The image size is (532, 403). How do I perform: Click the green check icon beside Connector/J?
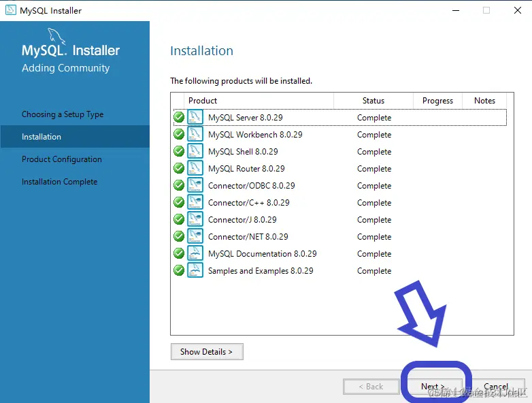coord(179,219)
